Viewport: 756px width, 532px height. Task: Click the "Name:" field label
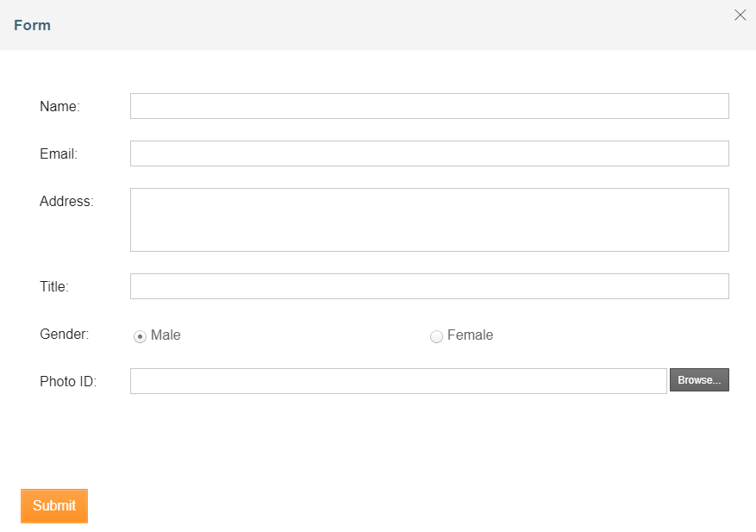[59, 107]
